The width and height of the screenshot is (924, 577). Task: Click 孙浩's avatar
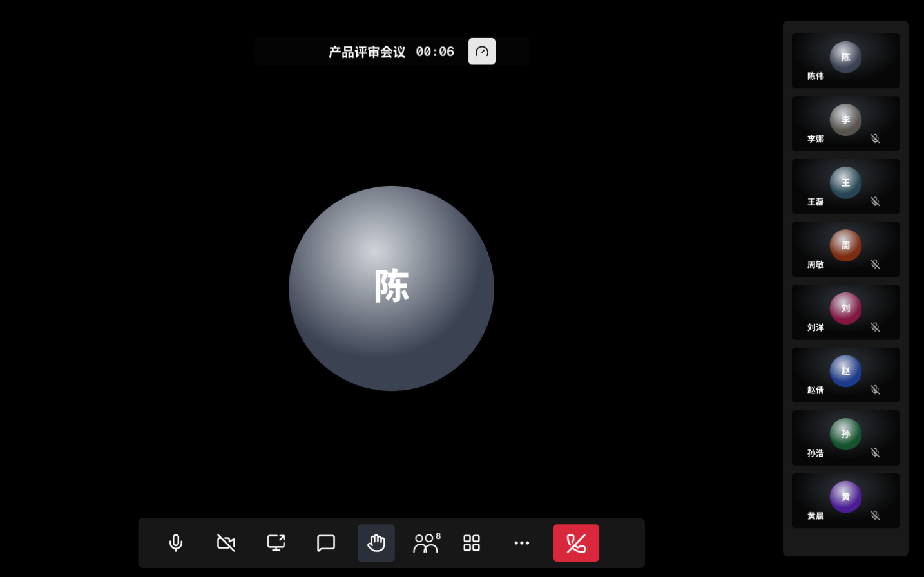845,434
